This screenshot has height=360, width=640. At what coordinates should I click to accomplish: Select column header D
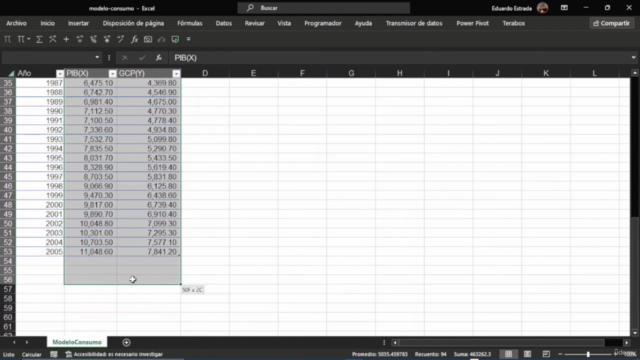click(205, 73)
